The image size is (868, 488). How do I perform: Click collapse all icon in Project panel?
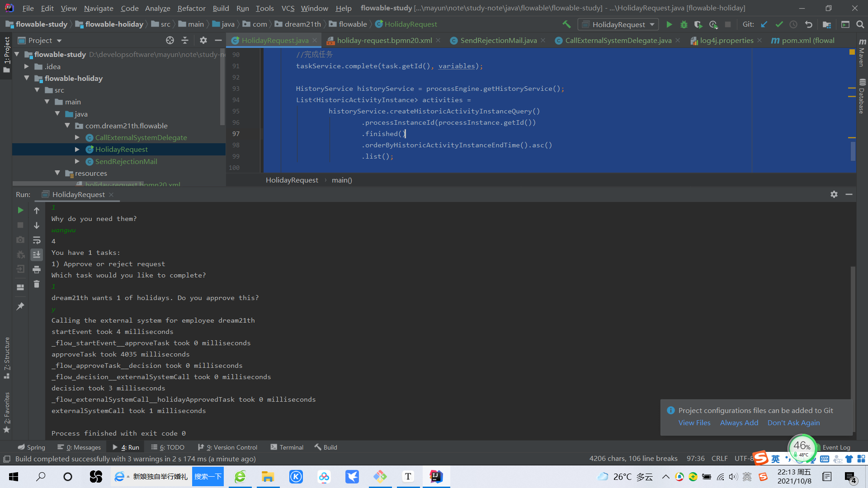185,40
